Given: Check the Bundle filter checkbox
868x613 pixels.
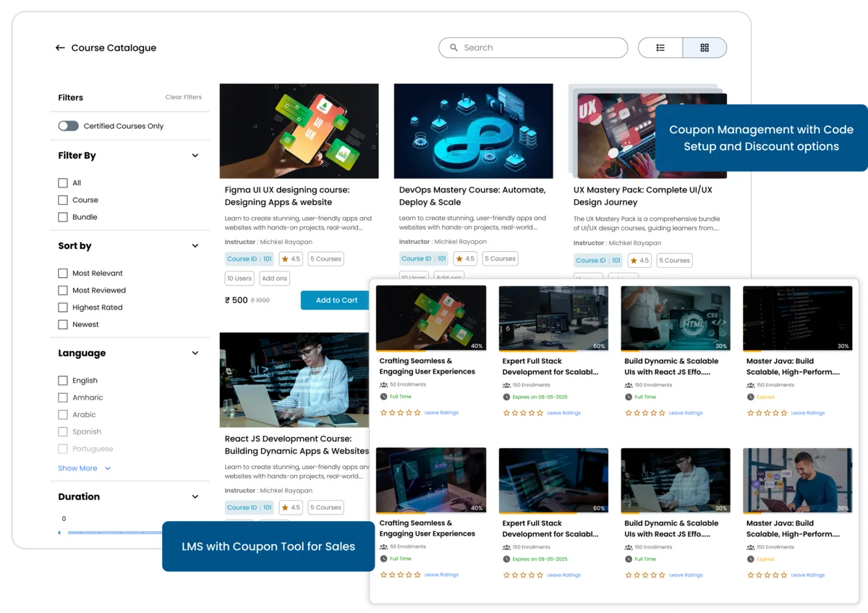Looking at the screenshot, I should pyautogui.click(x=63, y=216).
